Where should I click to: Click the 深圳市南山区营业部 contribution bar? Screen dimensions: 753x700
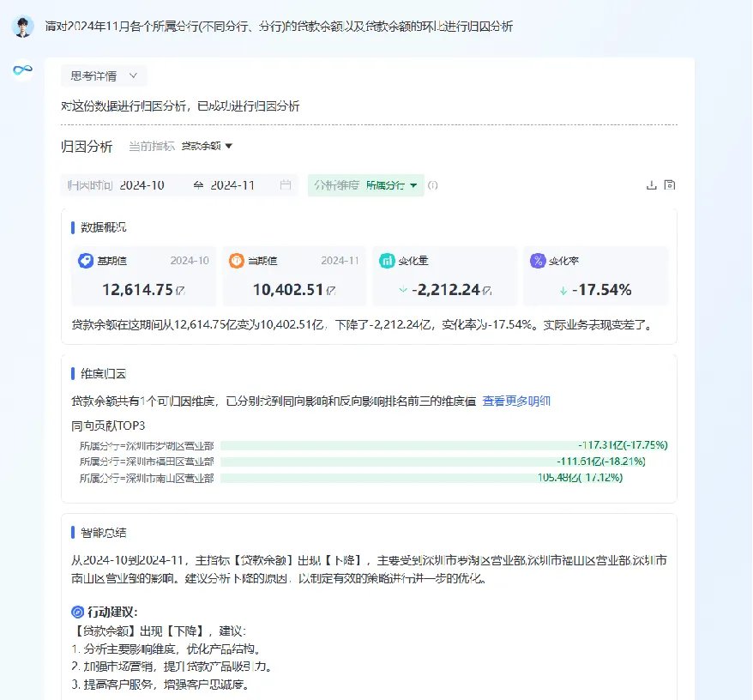point(421,478)
